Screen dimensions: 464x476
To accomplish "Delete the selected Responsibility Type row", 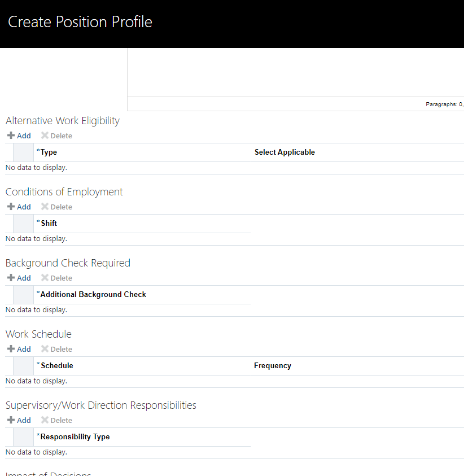I will tap(56, 420).
